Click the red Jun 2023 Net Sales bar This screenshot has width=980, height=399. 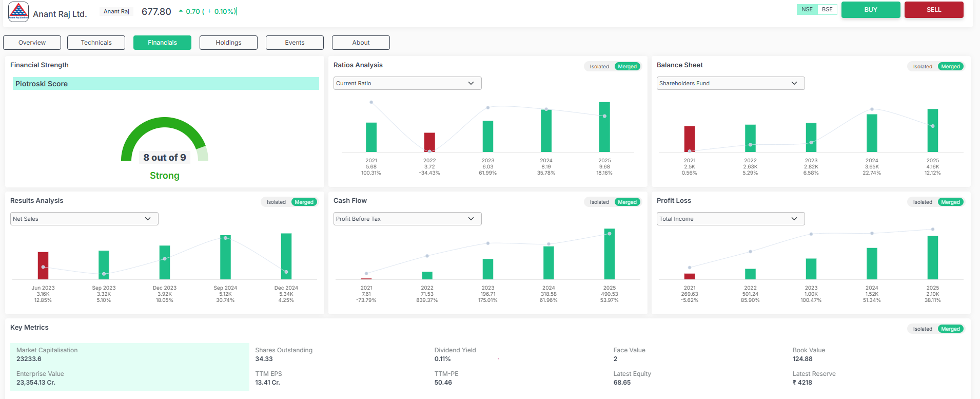point(43,265)
